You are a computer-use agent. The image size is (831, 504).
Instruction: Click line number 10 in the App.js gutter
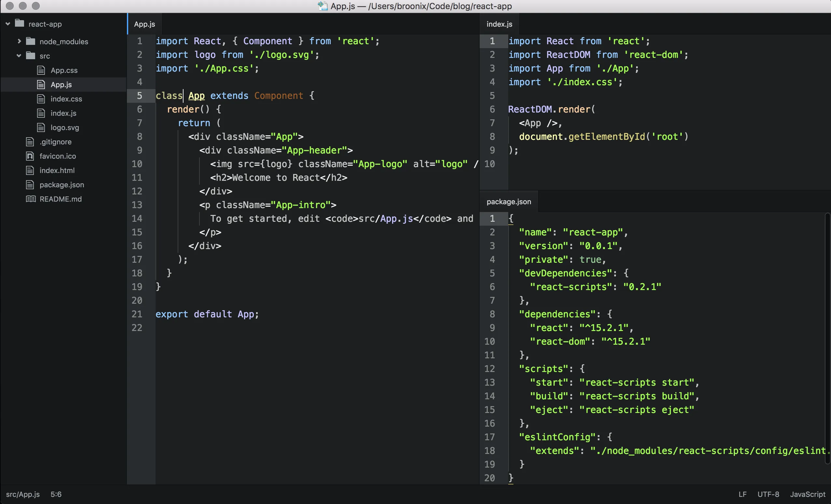(137, 164)
